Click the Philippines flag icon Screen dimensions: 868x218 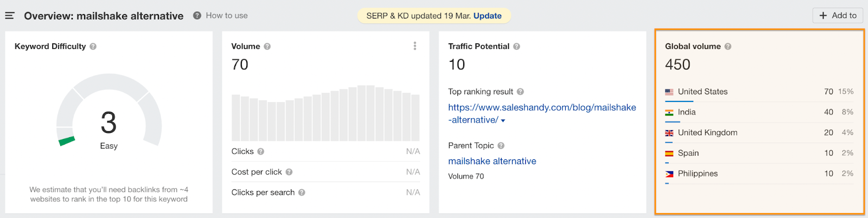coord(669,174)
